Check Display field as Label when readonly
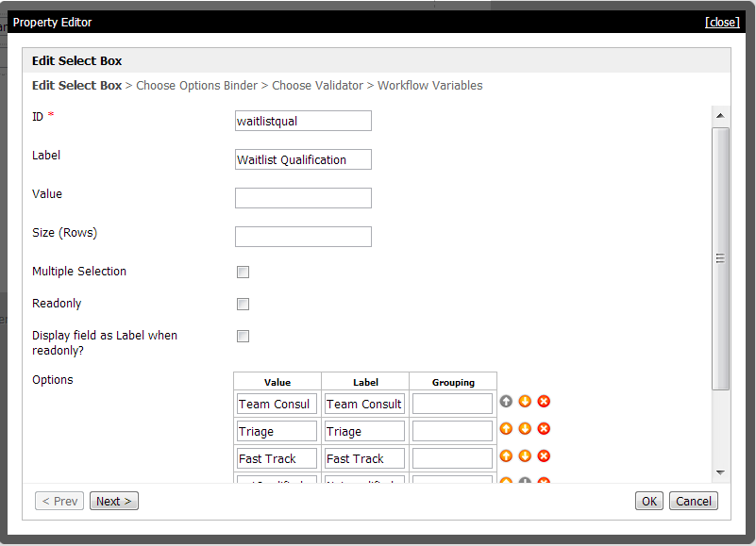The image size is (756, 546). (243, 337)
